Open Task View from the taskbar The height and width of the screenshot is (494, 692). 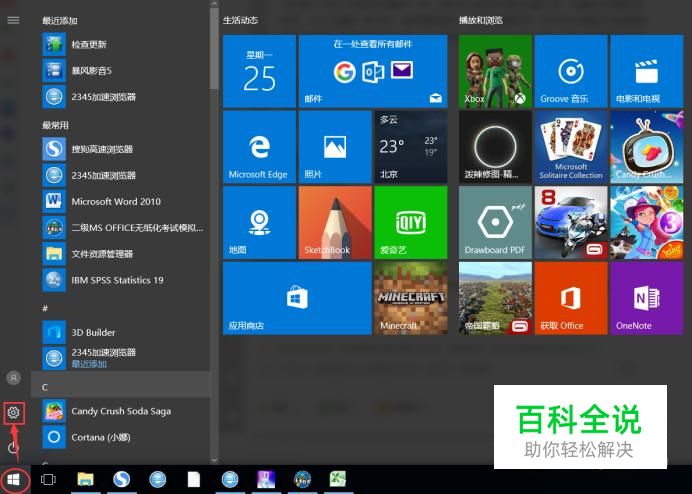48,479
